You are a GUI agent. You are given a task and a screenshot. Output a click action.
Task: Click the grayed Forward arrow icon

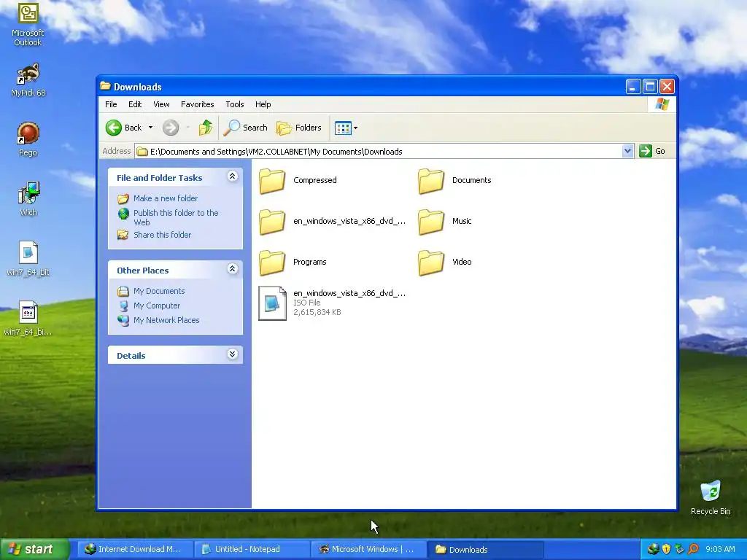(x=171, y=128)
